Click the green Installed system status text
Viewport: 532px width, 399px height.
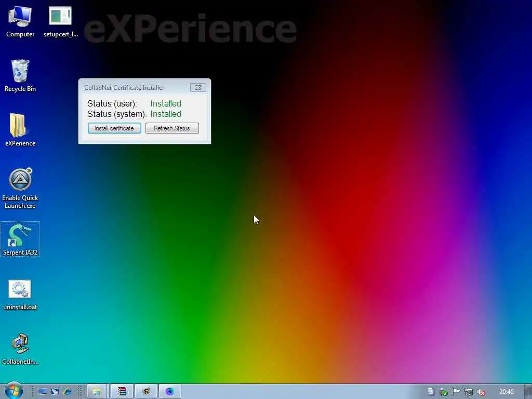[166, 114]
